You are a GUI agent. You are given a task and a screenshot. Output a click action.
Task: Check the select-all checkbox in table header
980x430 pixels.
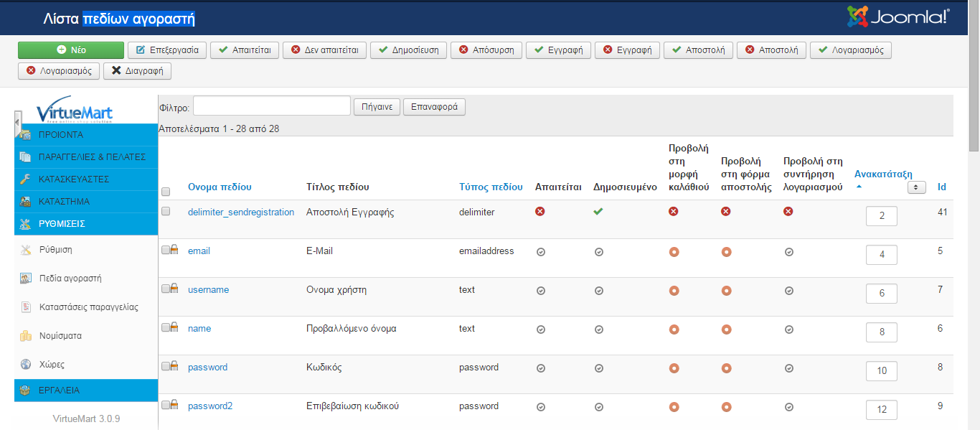point(166,192)
